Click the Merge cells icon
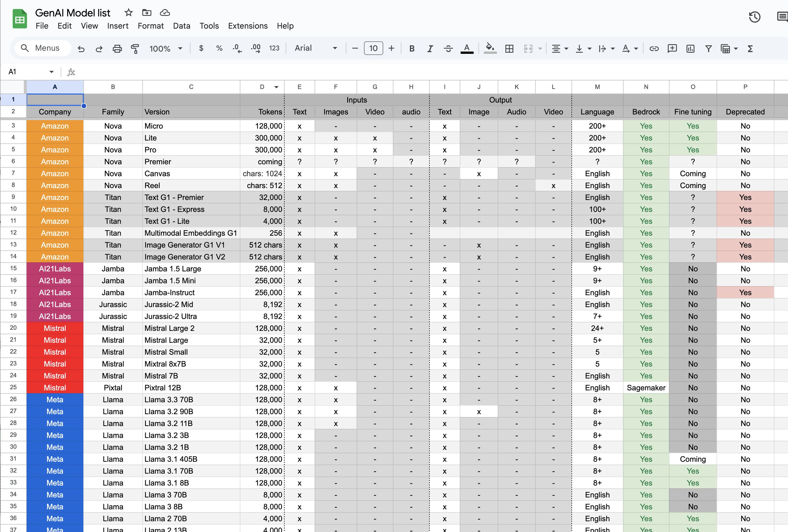 click(528, 49)
